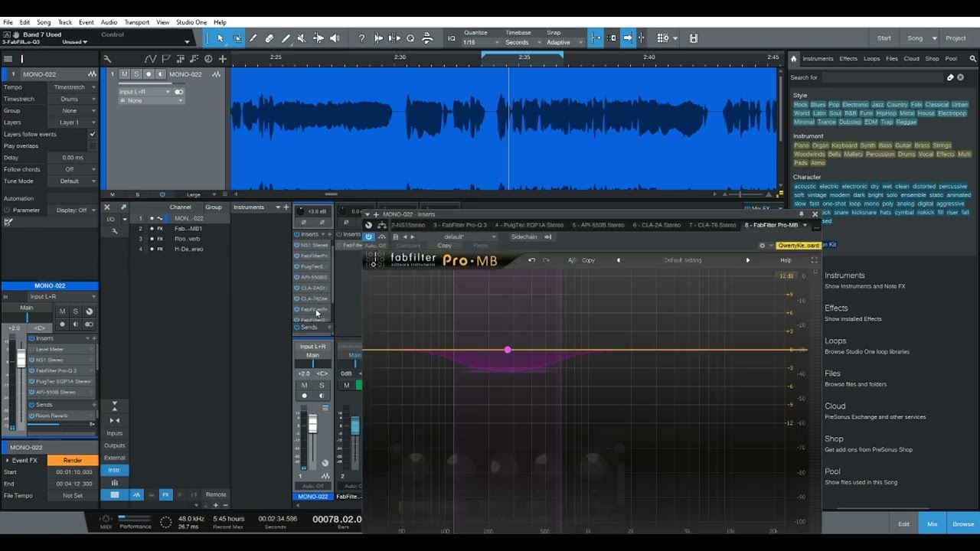Select the 3 - FabFilter Pro-Q 3 insert tab
Screen dimensions: 980x551
460,225
